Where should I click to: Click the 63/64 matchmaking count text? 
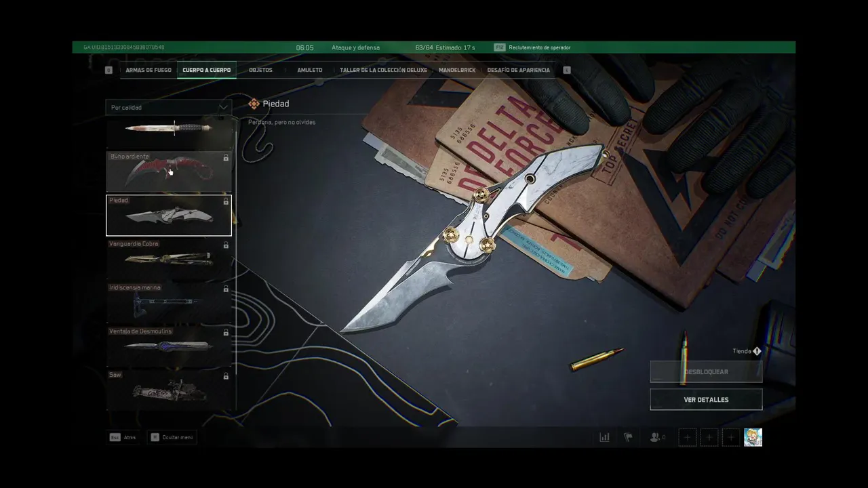pos(424,47)
